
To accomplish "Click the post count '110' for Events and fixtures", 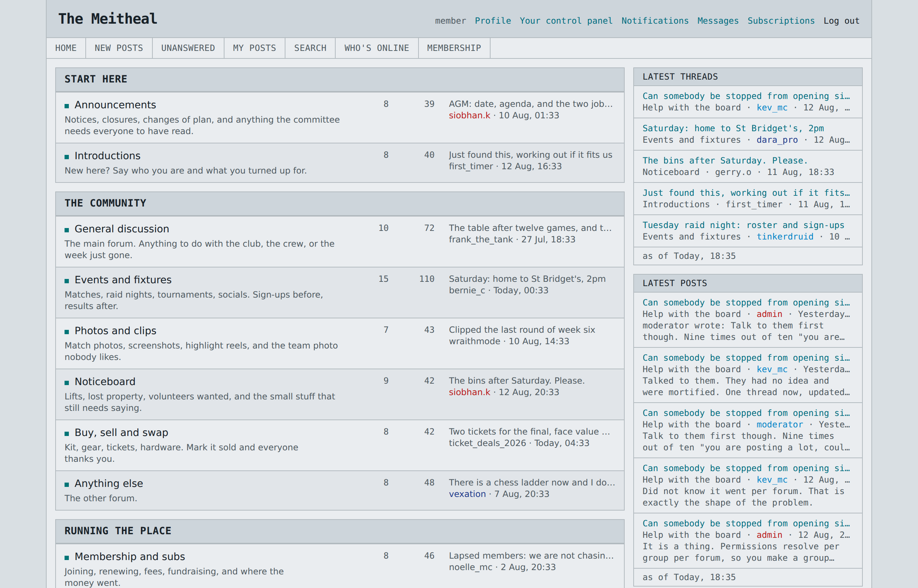I will point(427,279).
